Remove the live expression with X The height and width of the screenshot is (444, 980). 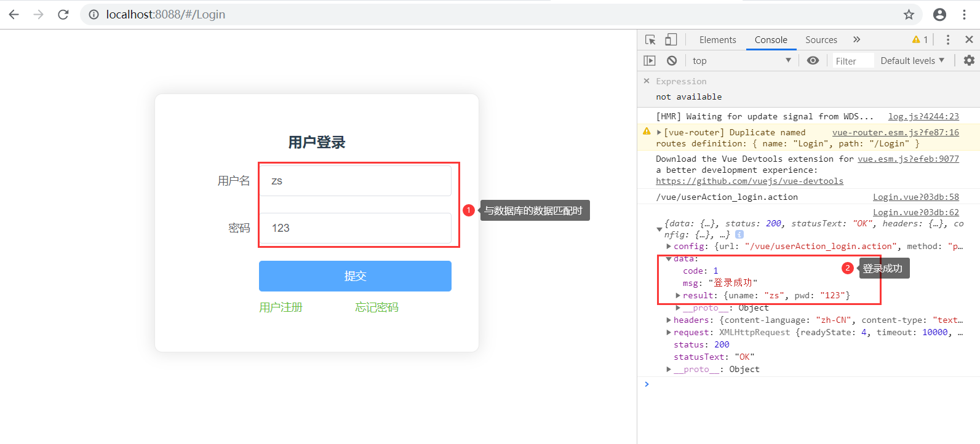(647, 81)
